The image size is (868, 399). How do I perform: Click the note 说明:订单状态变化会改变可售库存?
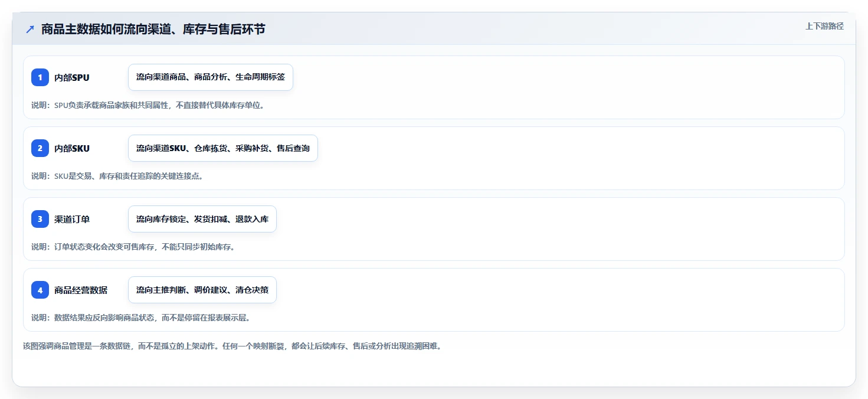point(133,247)
